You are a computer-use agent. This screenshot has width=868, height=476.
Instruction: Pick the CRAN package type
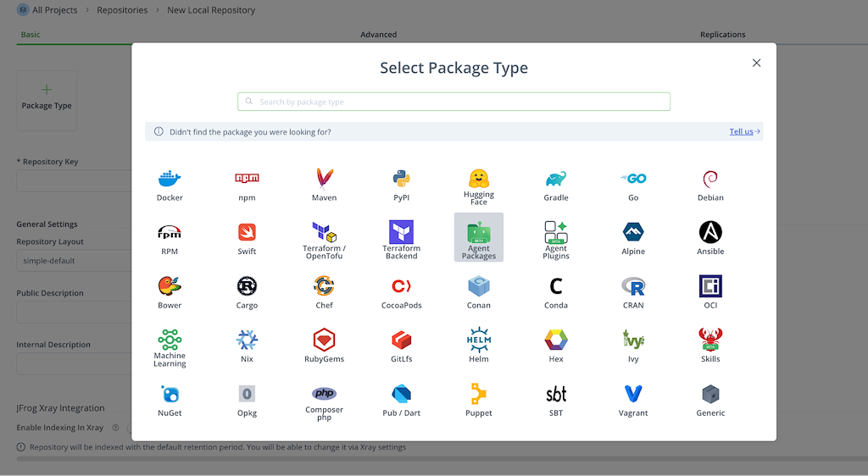(633, 292)
